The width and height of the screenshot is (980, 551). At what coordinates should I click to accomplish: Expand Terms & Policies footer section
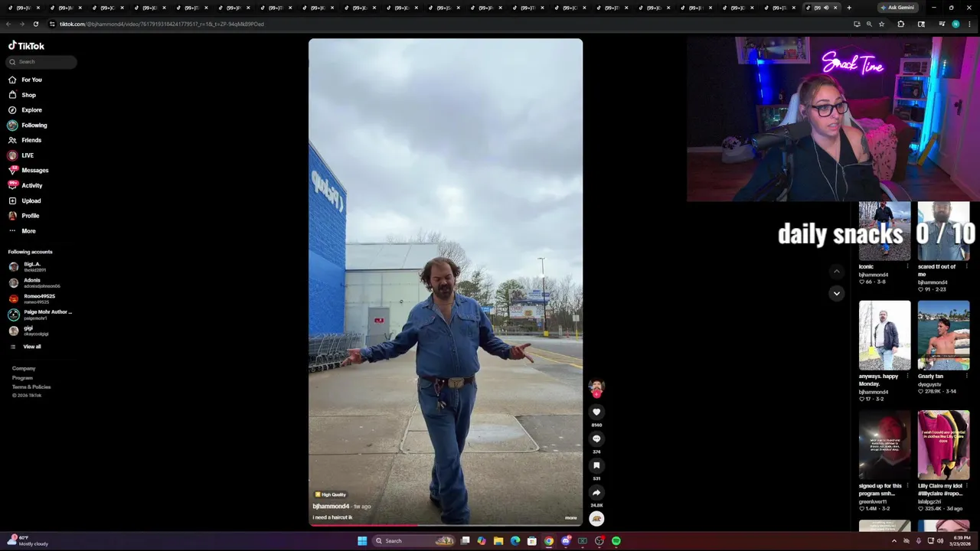tap(31, 386)
